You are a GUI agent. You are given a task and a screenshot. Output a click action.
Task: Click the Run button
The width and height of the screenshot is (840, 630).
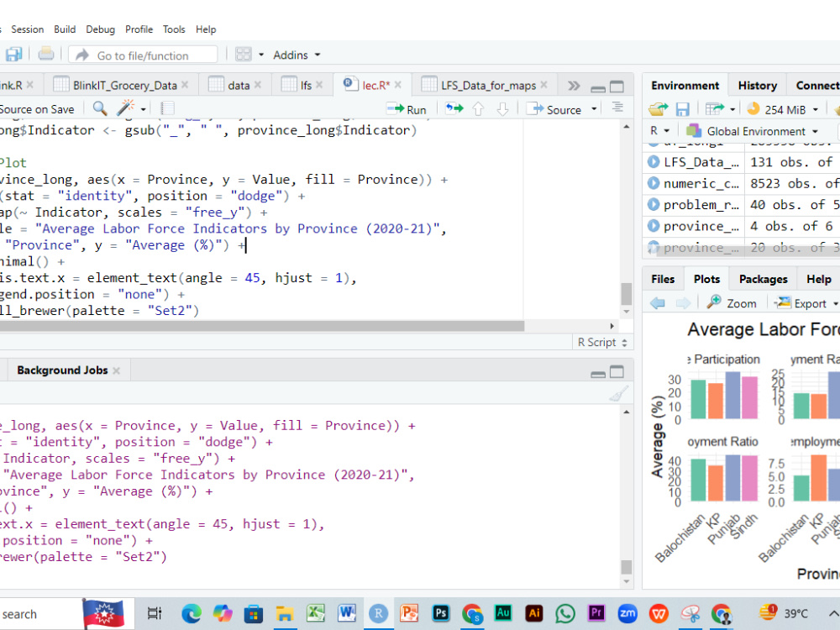407,109
